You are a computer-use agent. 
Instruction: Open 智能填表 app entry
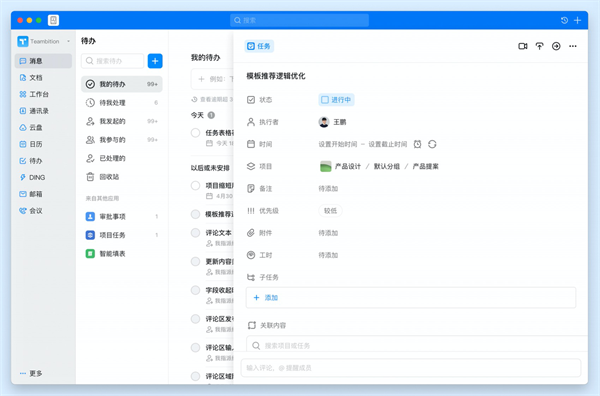click(x=122, y=254)
